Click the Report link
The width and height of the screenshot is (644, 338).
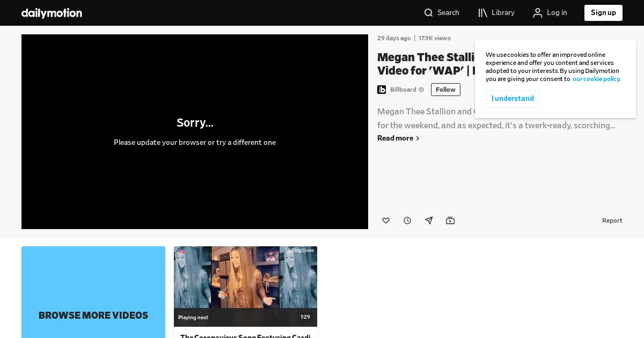tap(612, 221)
